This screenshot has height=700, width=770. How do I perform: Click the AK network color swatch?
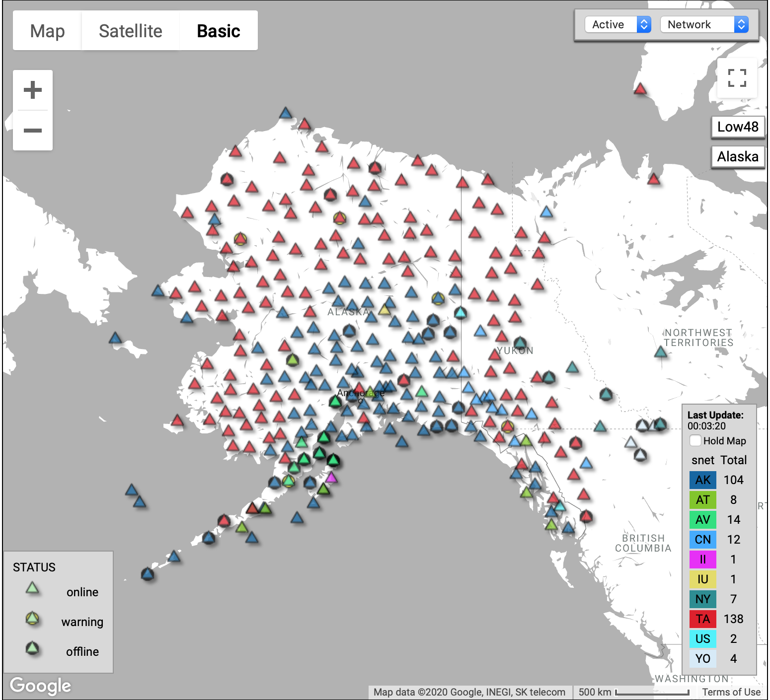point(702,480)
